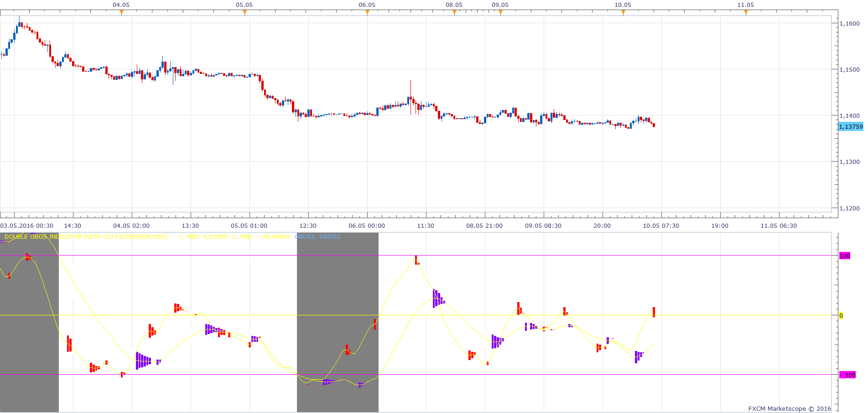Click the orange marker under 04.05
The height and width of the screenshot is (413, 868).
(x=121, y=12)
